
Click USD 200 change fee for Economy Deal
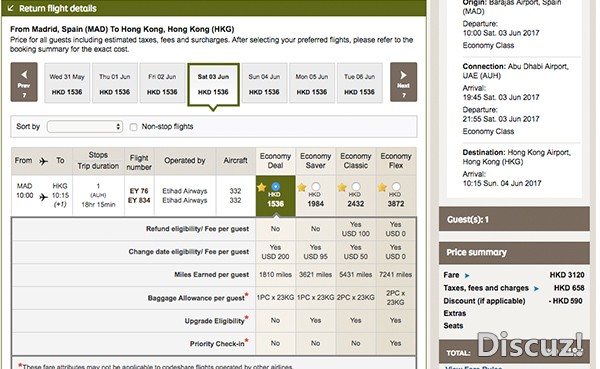click(276, 256)
